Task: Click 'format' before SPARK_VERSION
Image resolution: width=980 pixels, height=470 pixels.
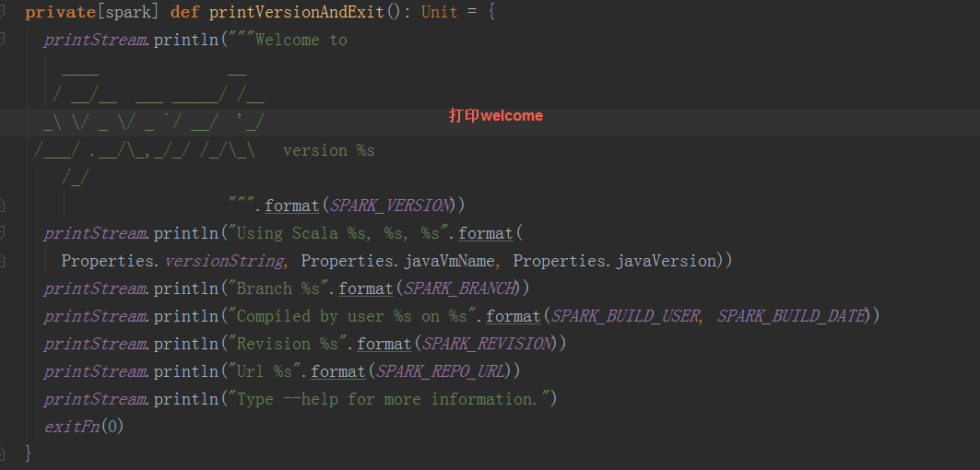Action: pos(292,206)
